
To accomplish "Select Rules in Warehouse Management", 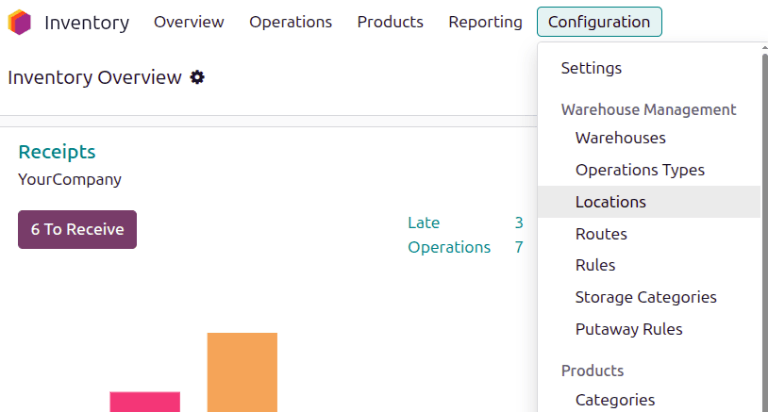I will [595, 265].
